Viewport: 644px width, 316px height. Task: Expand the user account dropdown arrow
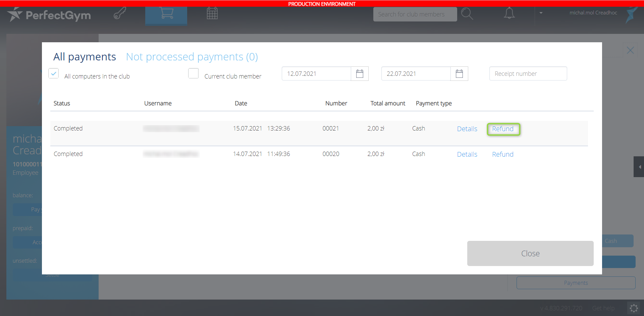pos(541,13)
